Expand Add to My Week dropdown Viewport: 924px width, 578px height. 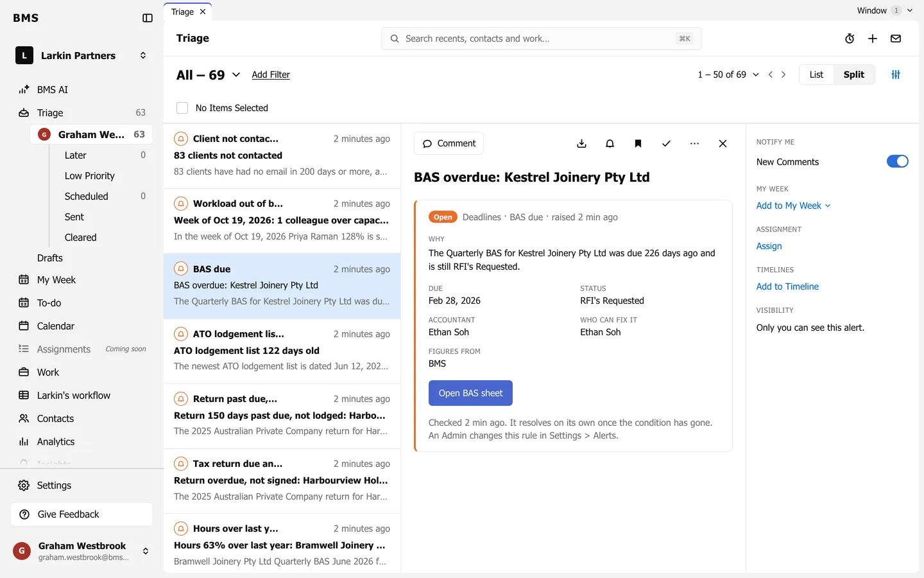click(x=793, y=206)
